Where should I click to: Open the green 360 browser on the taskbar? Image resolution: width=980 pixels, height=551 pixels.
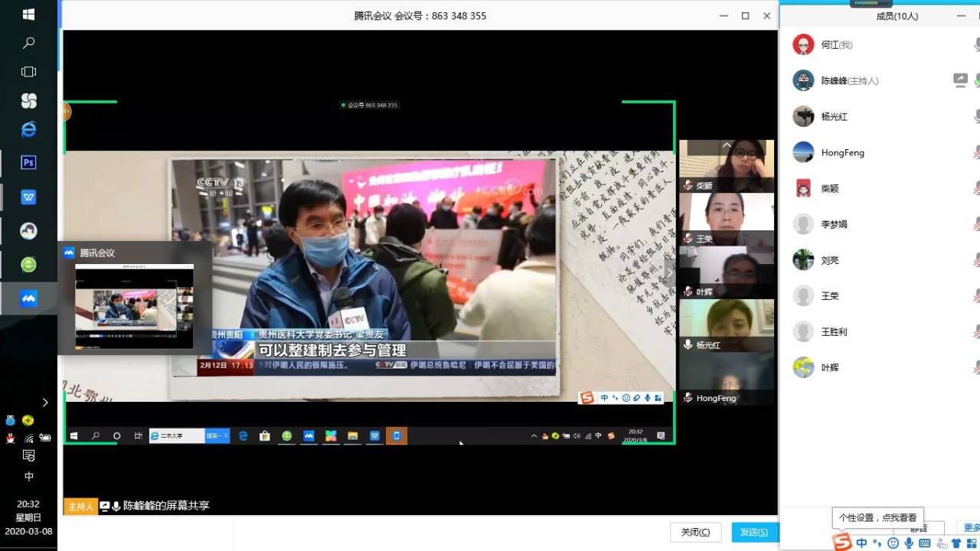(x=28, y=264)
